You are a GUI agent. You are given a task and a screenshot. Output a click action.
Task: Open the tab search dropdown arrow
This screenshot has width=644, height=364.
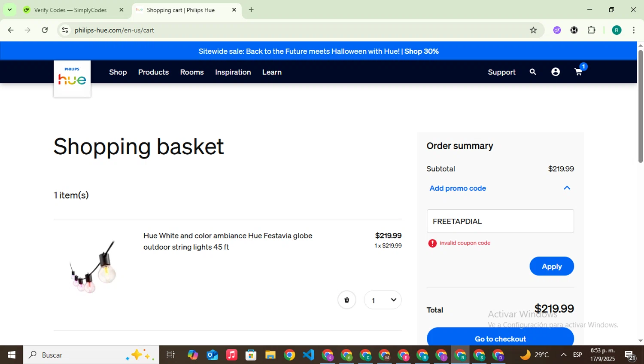click(9, 10)
